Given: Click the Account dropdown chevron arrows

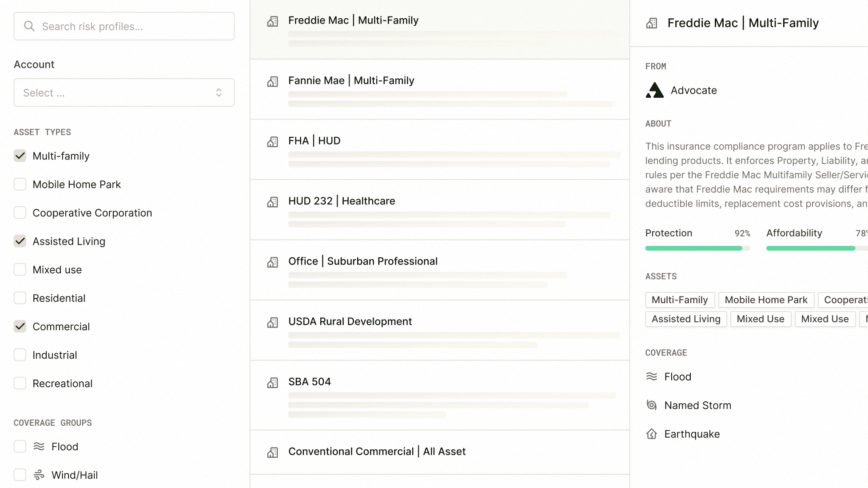Looking at the screenshot, I should pos(219,92).
